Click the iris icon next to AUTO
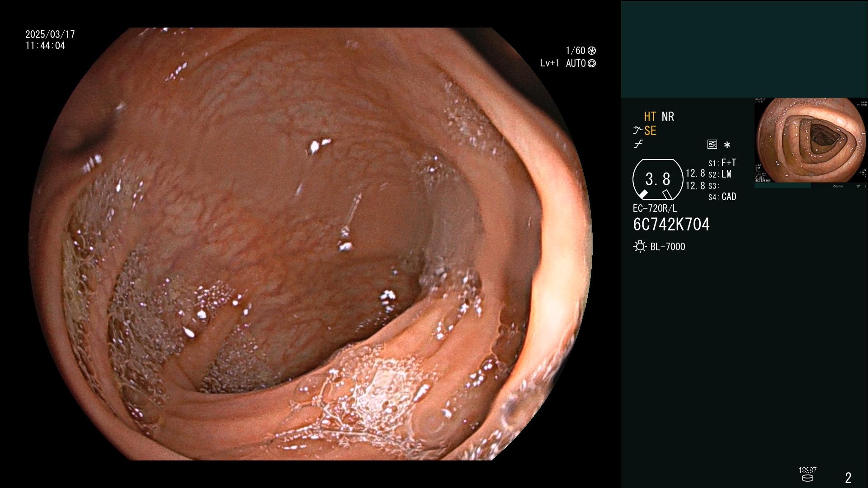Viewport: 868px width, 488px height. click(592, 63)
